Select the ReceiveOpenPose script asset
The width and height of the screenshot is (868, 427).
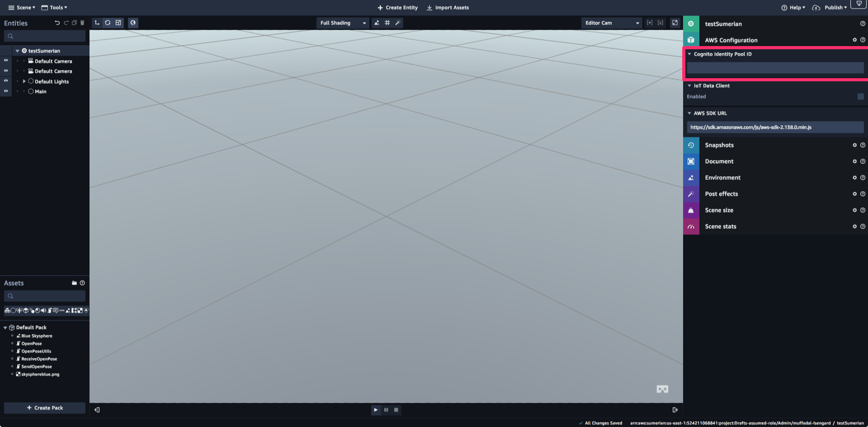click(39, 359)
